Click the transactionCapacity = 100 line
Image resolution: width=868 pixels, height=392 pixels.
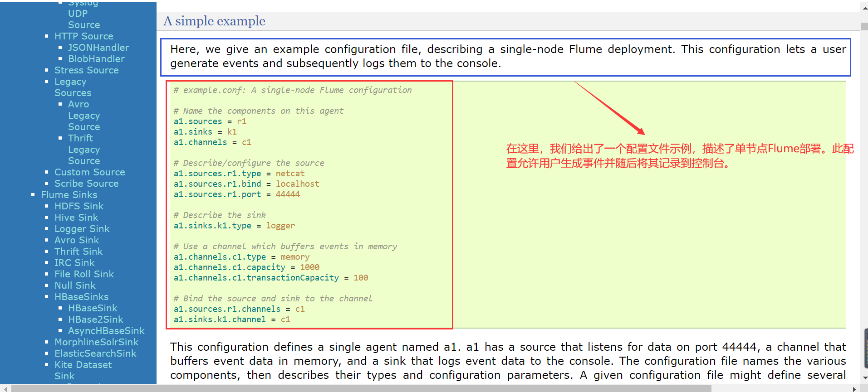pos(271,278)
